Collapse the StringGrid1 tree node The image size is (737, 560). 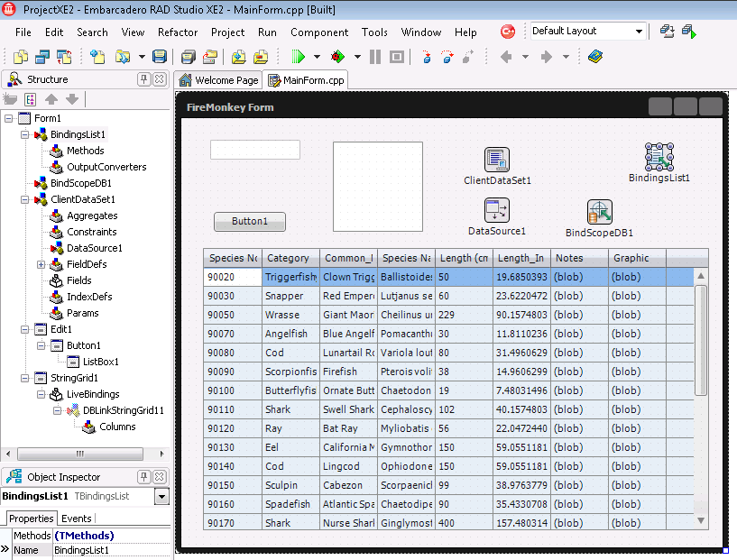[25, 378]
